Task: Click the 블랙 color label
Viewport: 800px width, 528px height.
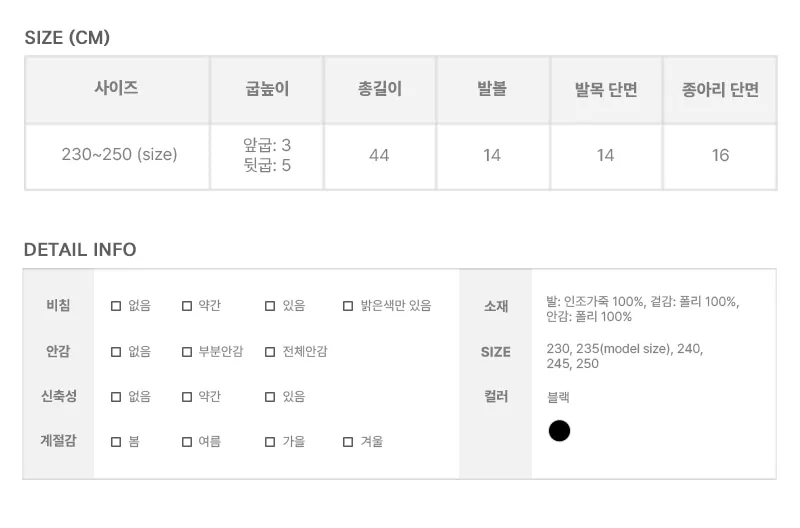Action: [x=558, y=397]
